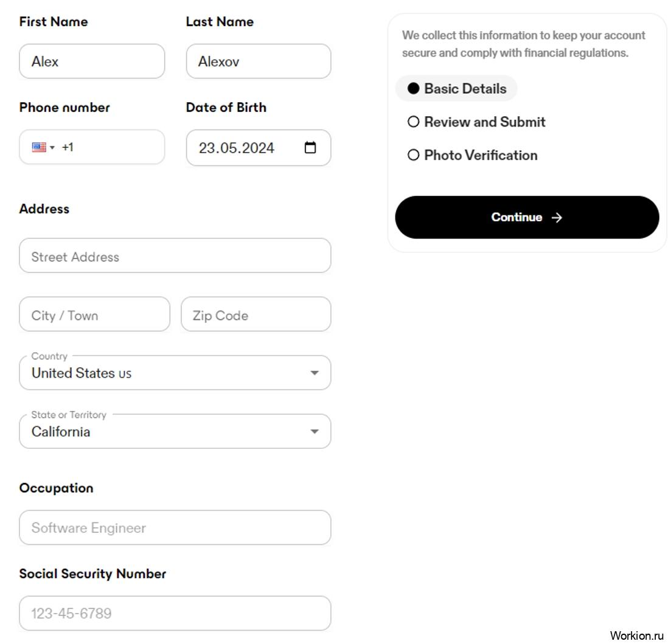
Task: Click the arrow icon on Continue button
Action: (557, 218)
